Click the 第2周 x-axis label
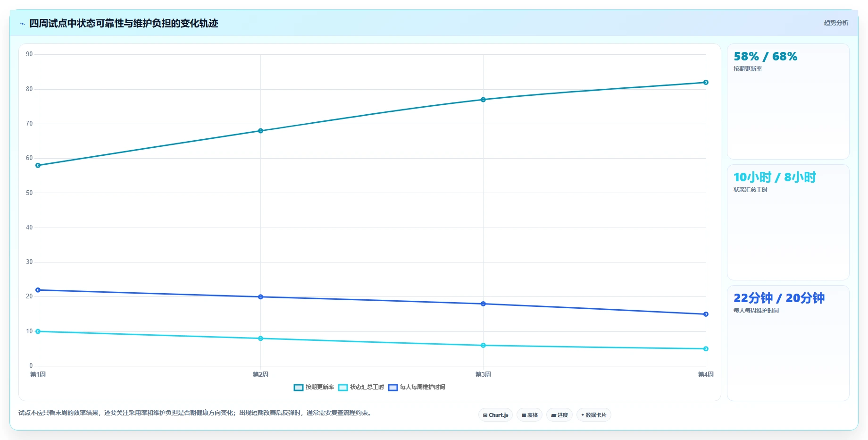Viewport: 868px width, 440px height. pyautogui.click(x=260, y=374)
